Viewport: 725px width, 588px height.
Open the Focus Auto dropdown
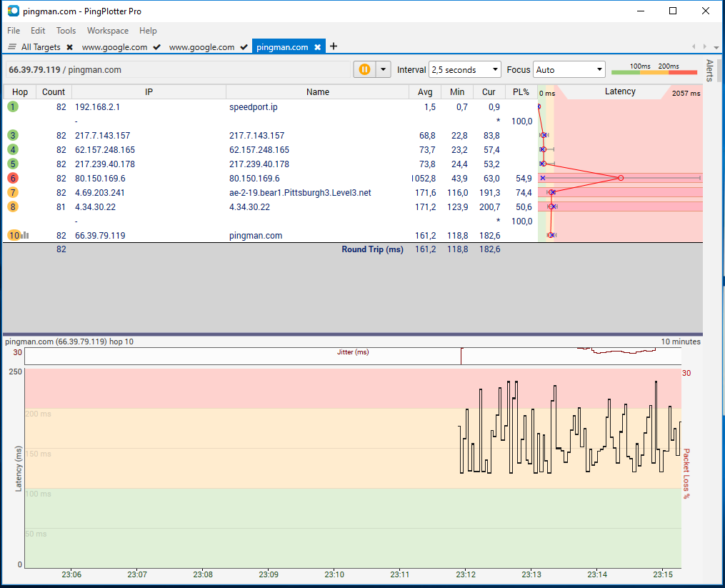pos(569,70)
